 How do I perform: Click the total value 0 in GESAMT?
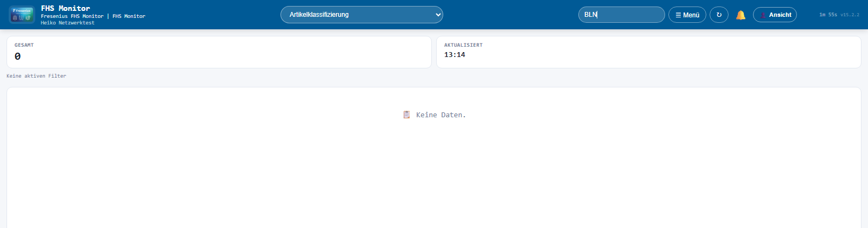tap(18, 56)
